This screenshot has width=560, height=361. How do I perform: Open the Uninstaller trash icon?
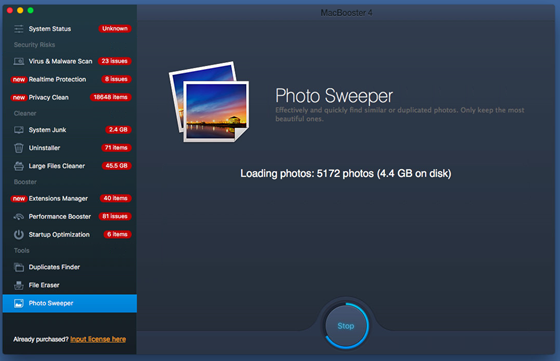(19, 147)
